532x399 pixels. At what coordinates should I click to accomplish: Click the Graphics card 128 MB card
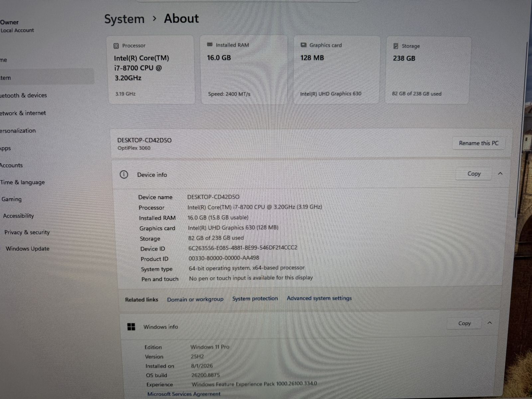[337, 70]
